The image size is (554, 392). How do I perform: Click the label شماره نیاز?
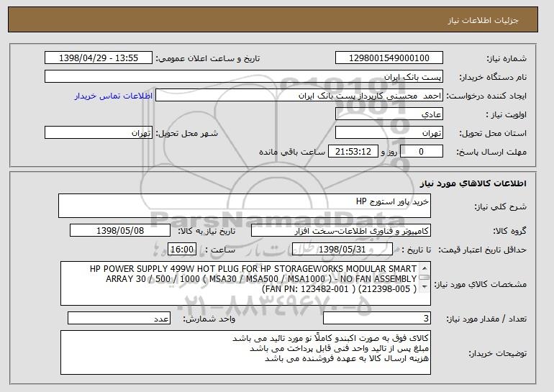coord(507,59)
